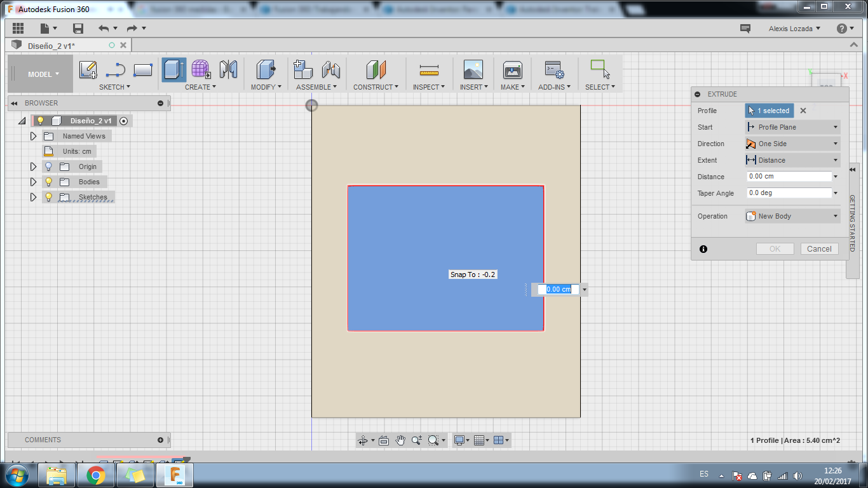Open the Extent Distance dropdown
Viewport: 868px width, 488px height.
point(792,160)
